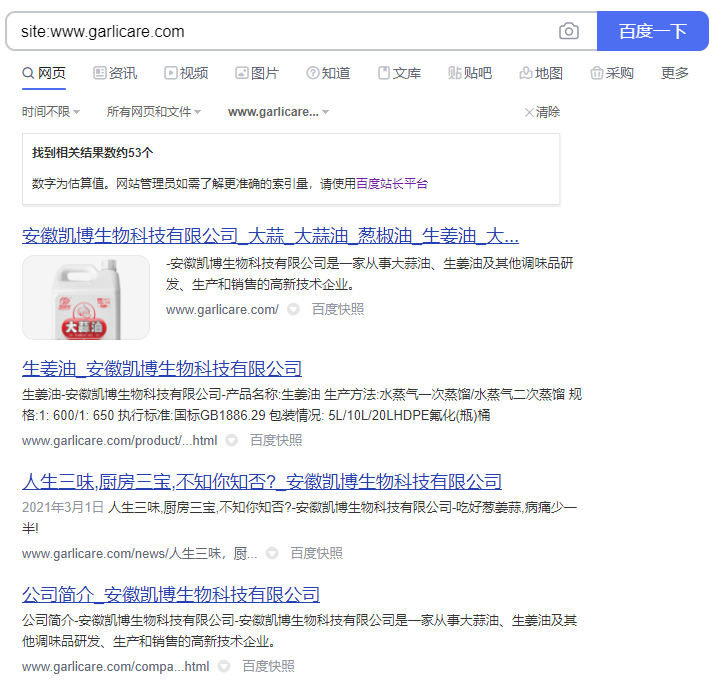Click the 百度一下 search button
This screenshot has height=685, width=722.
(x=652, y=31)
